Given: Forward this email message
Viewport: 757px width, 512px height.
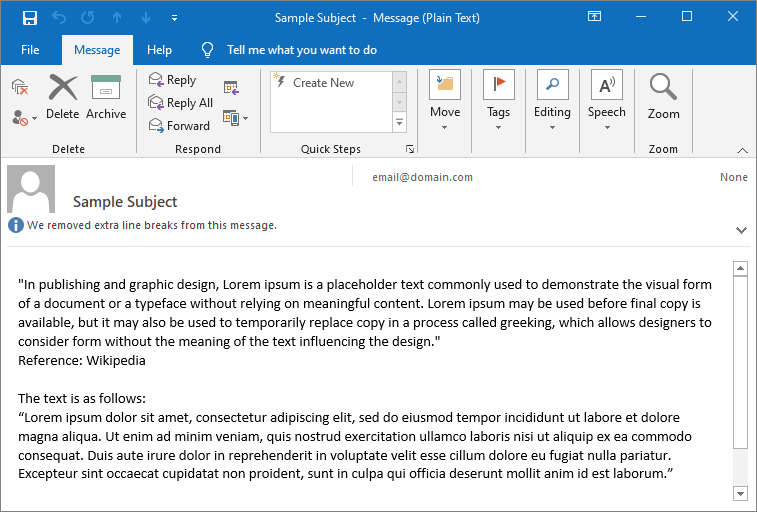Looking at the screenshot, I should (179, 126).
